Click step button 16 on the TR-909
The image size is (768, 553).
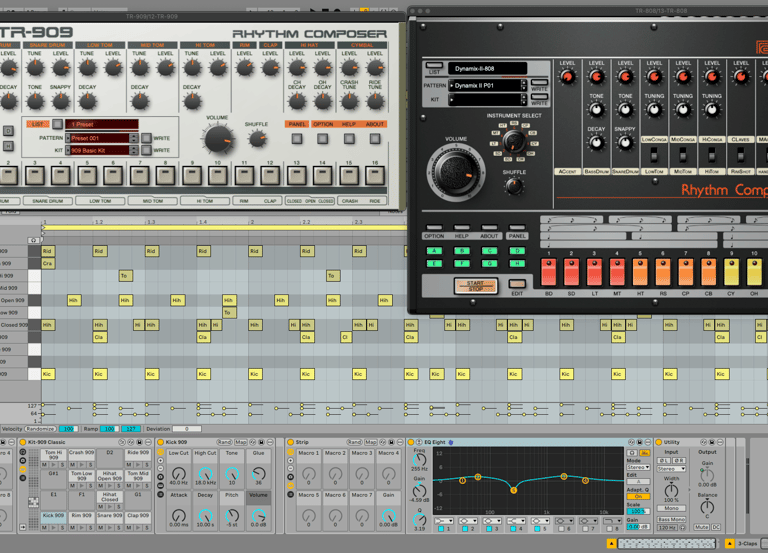(x=375, y=175)
